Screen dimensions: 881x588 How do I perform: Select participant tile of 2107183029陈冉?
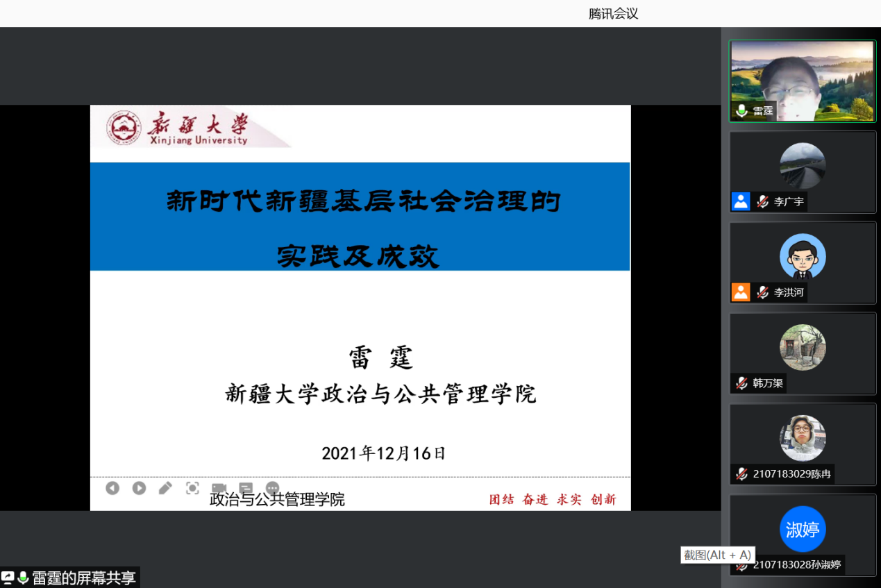[803, 444]
